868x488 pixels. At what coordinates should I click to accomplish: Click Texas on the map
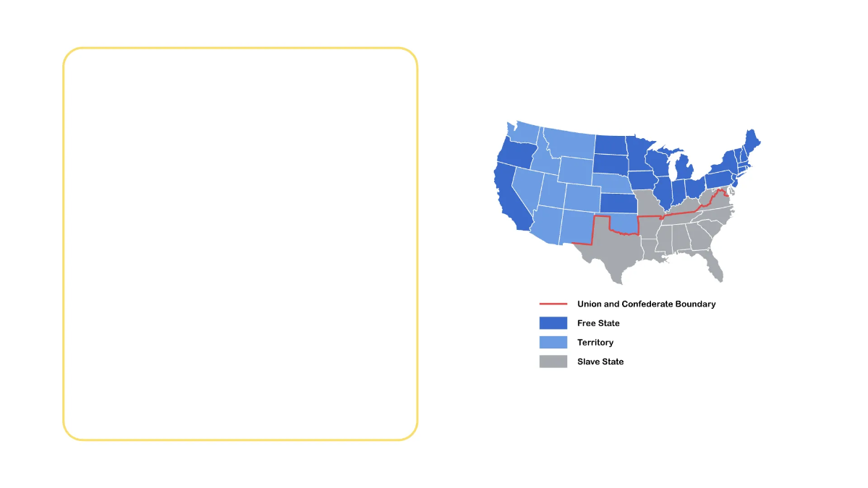click(x=615, y=253)
